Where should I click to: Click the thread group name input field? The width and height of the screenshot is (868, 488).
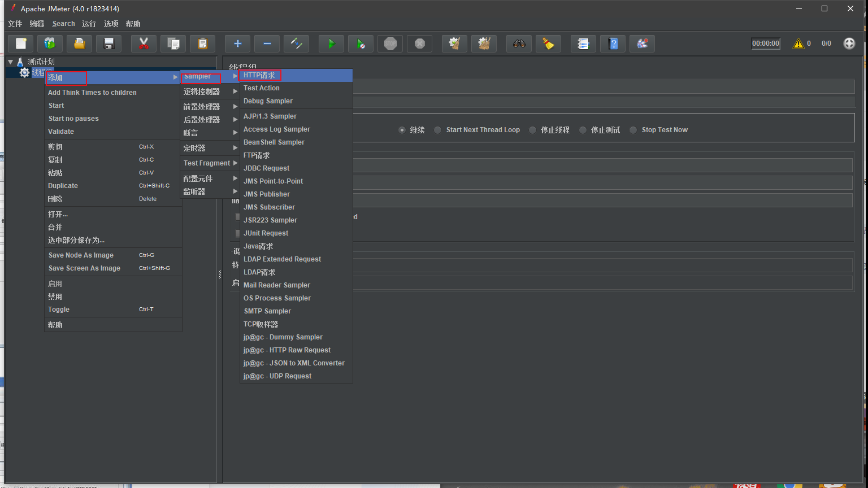pyautogui.click(x=604, y=86)
